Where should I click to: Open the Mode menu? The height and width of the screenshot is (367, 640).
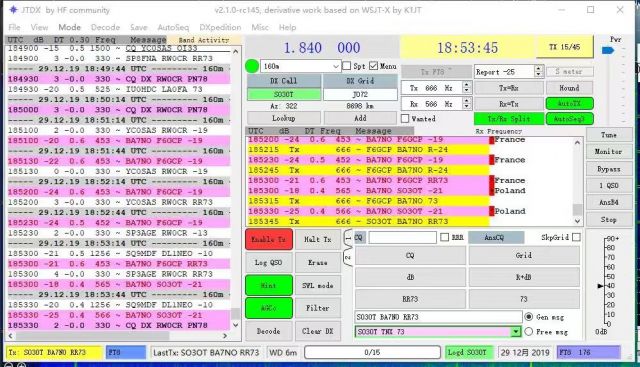[69, 27]
